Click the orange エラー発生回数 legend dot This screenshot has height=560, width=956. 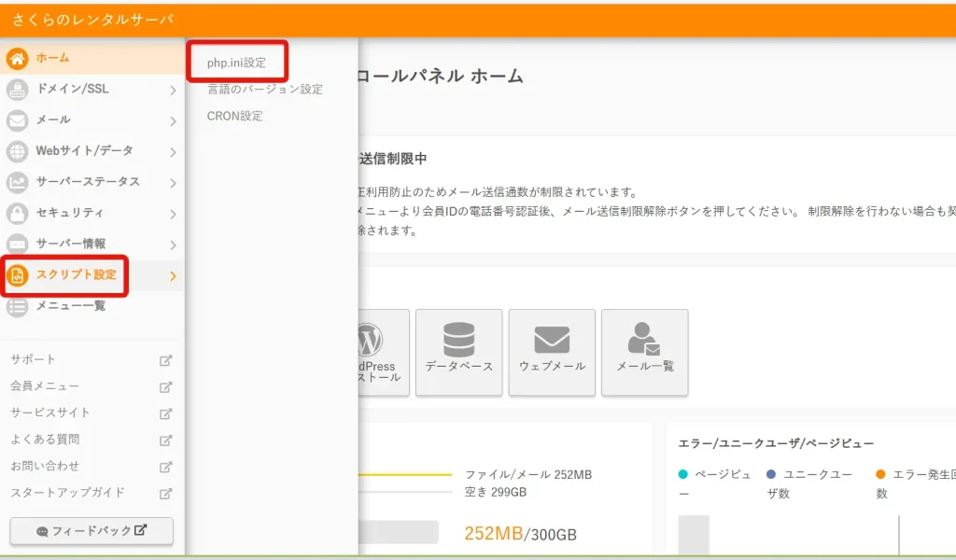[x=880, y=474]
